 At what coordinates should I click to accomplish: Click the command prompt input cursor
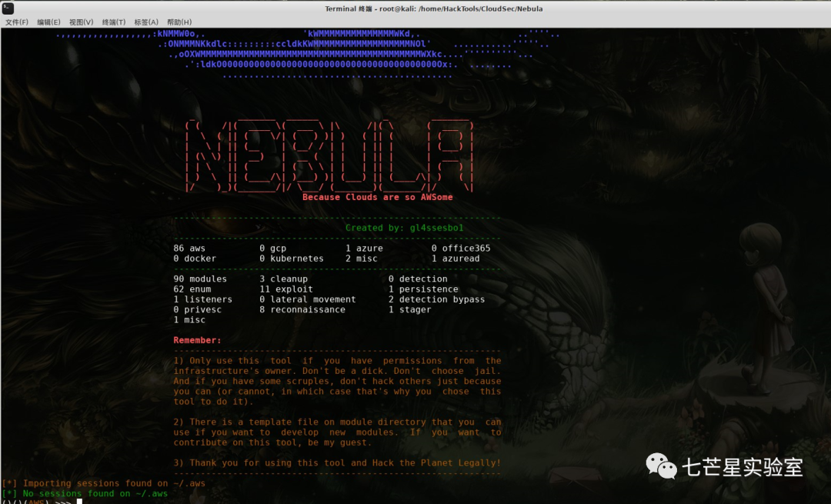coord(79,501)
